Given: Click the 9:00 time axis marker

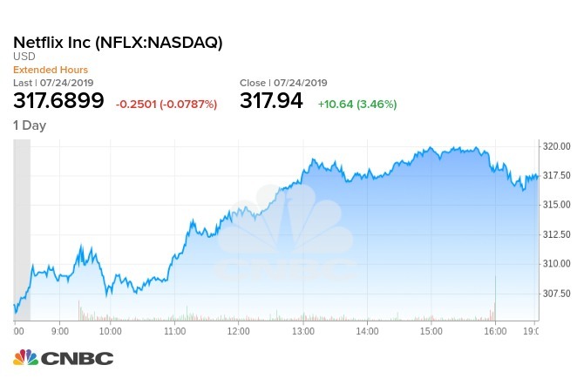Looking at the screenshot, I should tap(60, 332).
